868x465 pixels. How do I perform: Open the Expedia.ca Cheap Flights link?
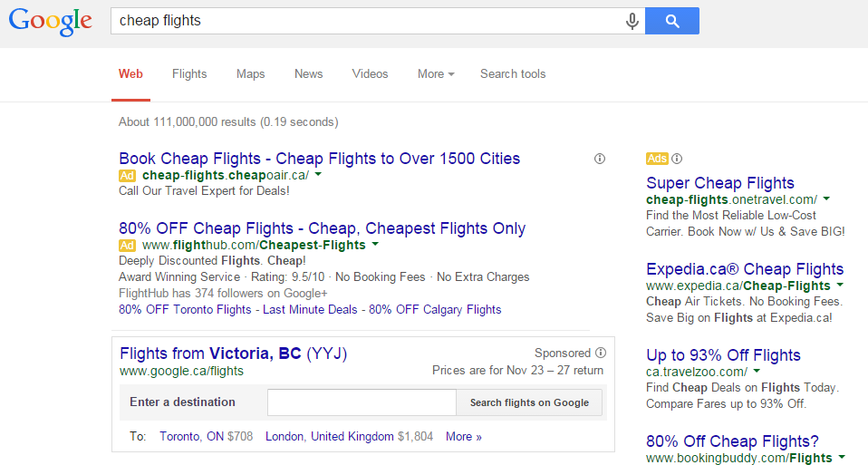(745, 269)
